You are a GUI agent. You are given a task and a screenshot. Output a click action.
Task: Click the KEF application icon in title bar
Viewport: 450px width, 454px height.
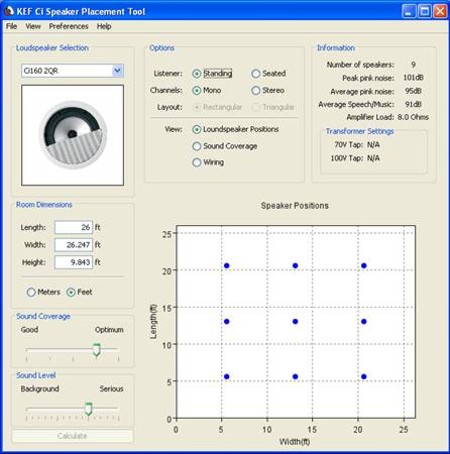click(9, 11)
